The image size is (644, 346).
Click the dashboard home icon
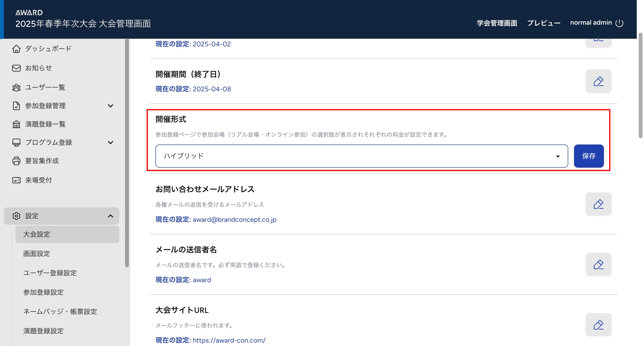[16, 49]
